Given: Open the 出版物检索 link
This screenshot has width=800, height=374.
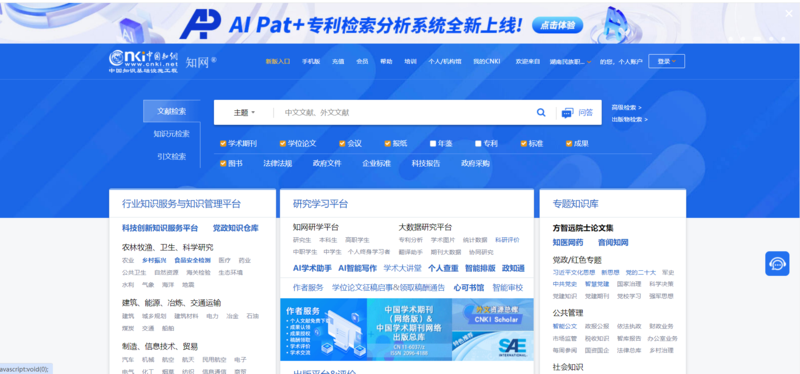Looking at the screenshot, I should click(630, 119).
